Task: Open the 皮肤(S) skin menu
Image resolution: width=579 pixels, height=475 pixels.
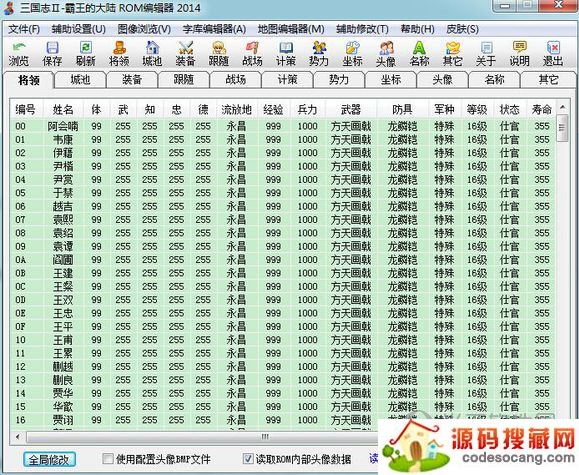Action: click(x=462, y=29)
